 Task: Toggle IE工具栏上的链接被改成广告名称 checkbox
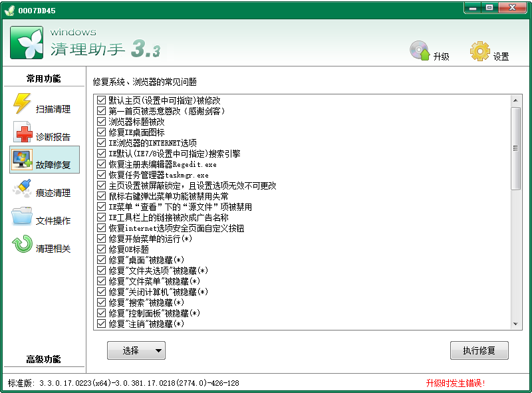(x=101, y=217)
